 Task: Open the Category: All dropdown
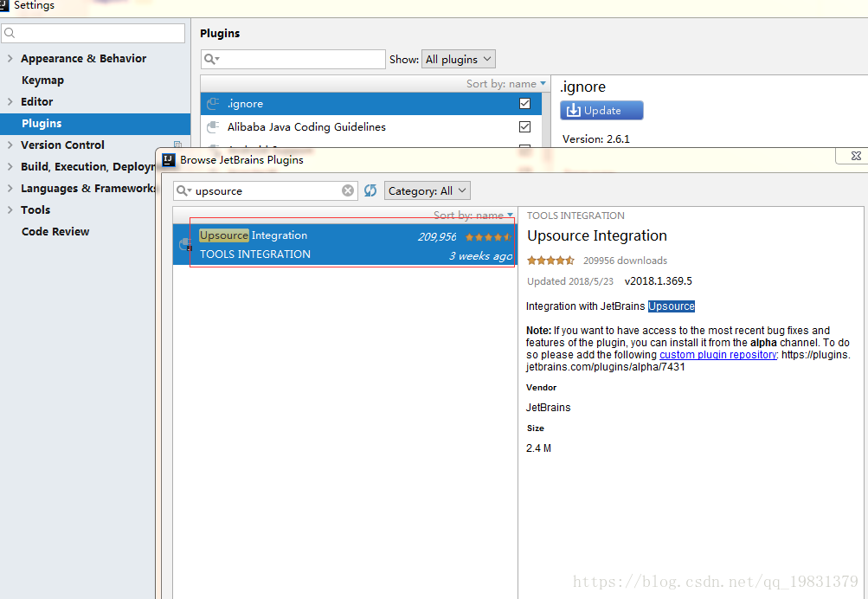click(x=428, y=191)
